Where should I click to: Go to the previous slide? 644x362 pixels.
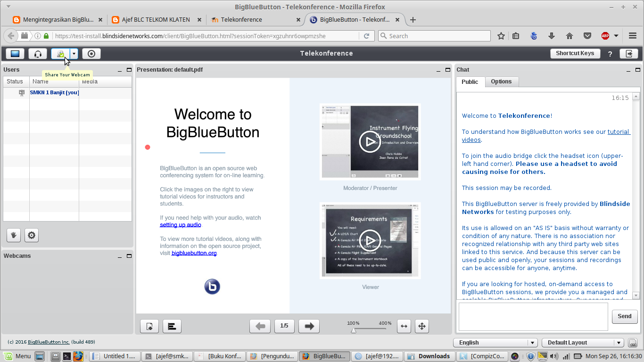[260, 326]
